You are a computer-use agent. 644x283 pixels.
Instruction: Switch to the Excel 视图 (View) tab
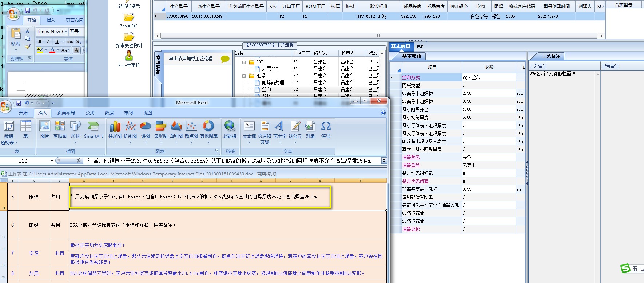[148, 113]
